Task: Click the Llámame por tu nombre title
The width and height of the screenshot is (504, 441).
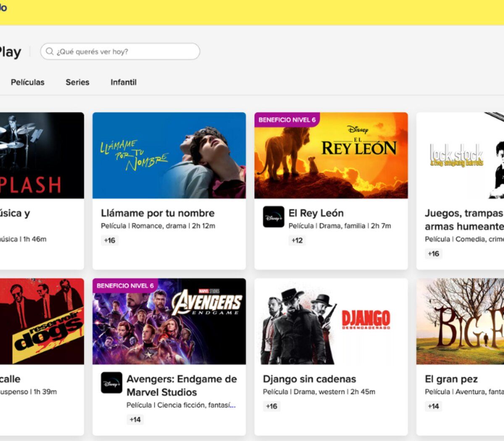Action: 158,213
